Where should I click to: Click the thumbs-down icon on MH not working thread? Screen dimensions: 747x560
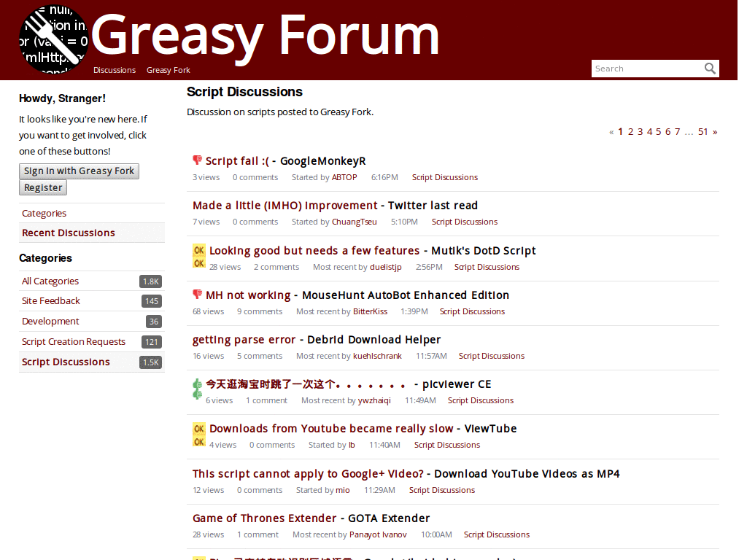196,293
